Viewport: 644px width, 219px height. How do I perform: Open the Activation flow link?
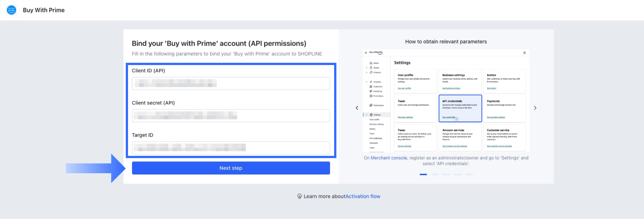pos(363,196)
